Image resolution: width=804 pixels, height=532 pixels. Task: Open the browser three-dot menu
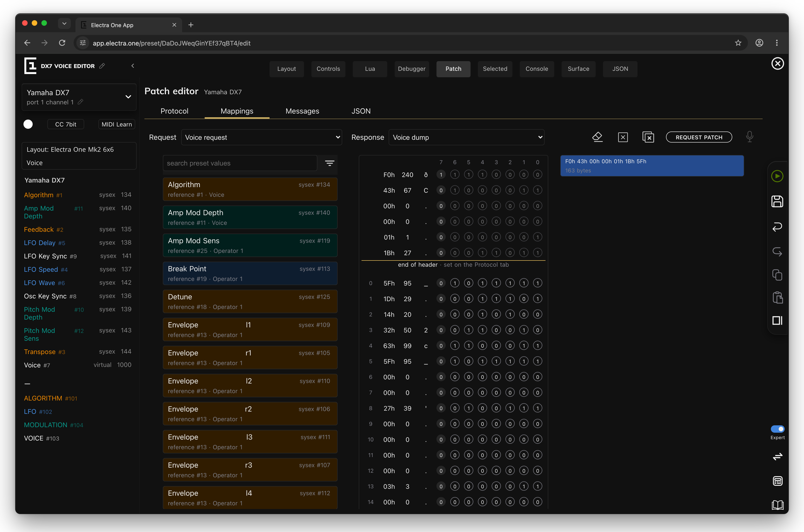pyautogui.click(x=777, y=43)
